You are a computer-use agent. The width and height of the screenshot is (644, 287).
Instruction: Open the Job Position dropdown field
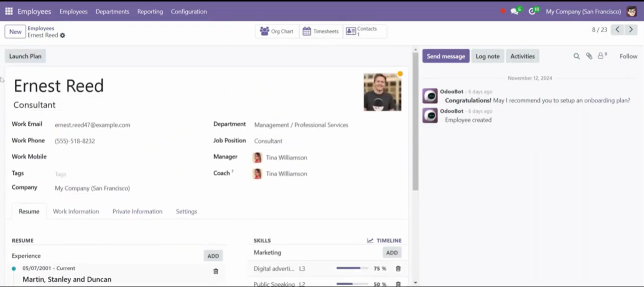[x=327, y=141]
